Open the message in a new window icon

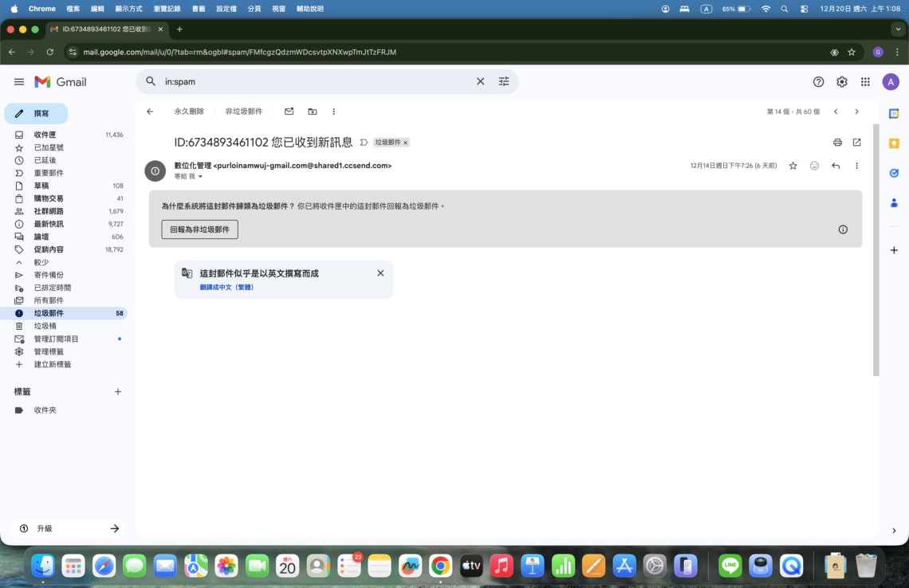coord(857,142)
